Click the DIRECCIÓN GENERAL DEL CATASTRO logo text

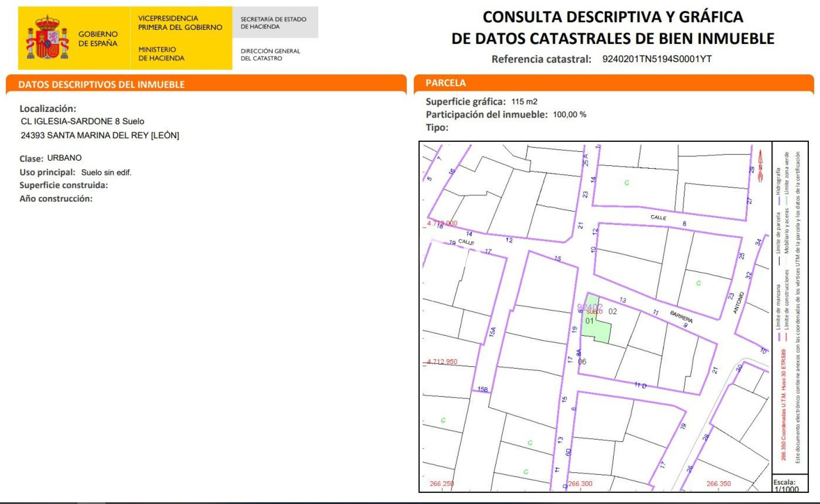pyautogui.click(x=270, y=55)
